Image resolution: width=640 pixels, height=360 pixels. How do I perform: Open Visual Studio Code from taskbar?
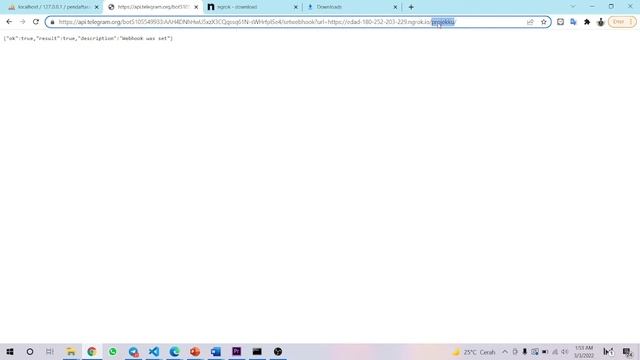154,351
